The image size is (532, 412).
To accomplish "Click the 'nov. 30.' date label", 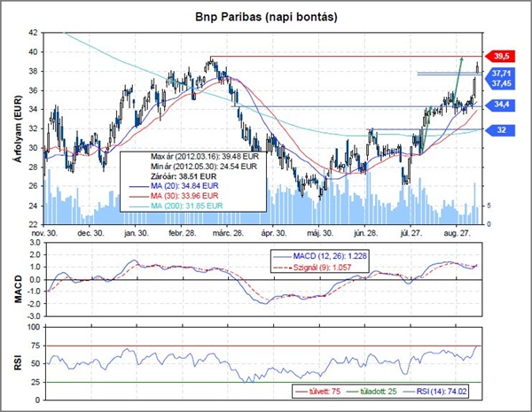I will point(44,234).
